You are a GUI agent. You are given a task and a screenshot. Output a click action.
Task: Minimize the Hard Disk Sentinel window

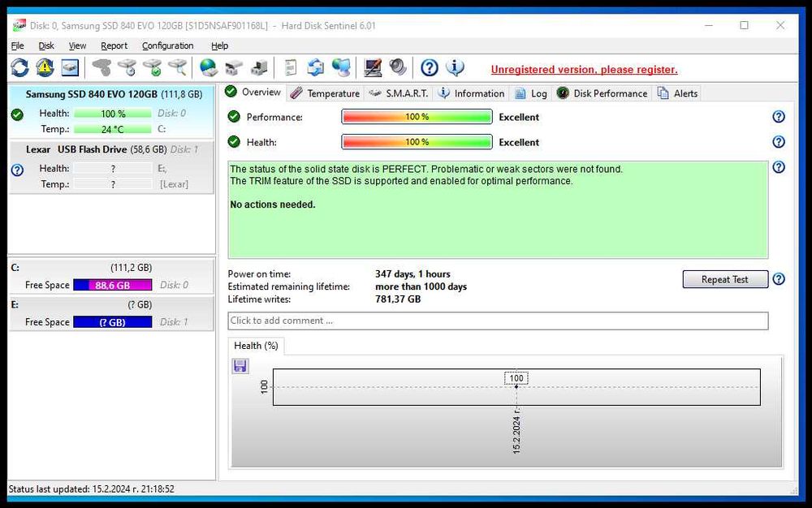click(709, 25)
